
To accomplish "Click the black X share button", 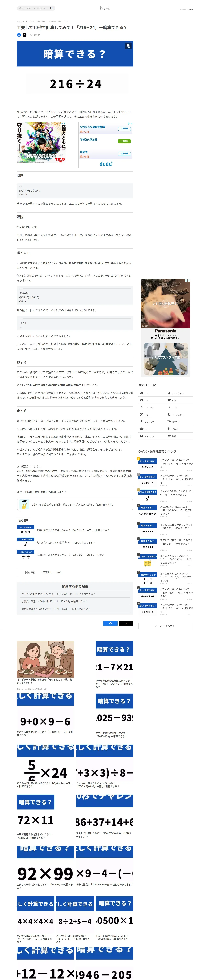I will pyautogui.click(x=126, y=624).
